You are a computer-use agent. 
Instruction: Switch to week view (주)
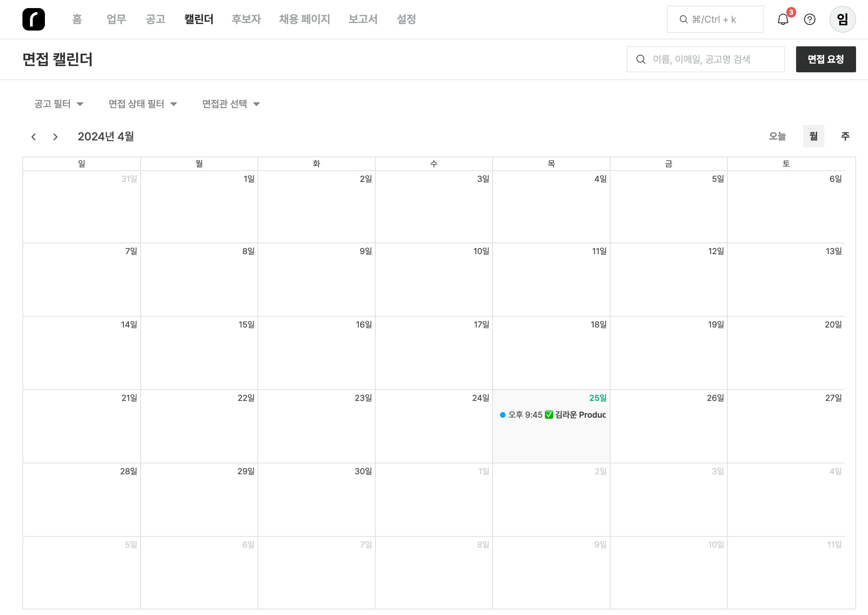click(x=845, y=136)
